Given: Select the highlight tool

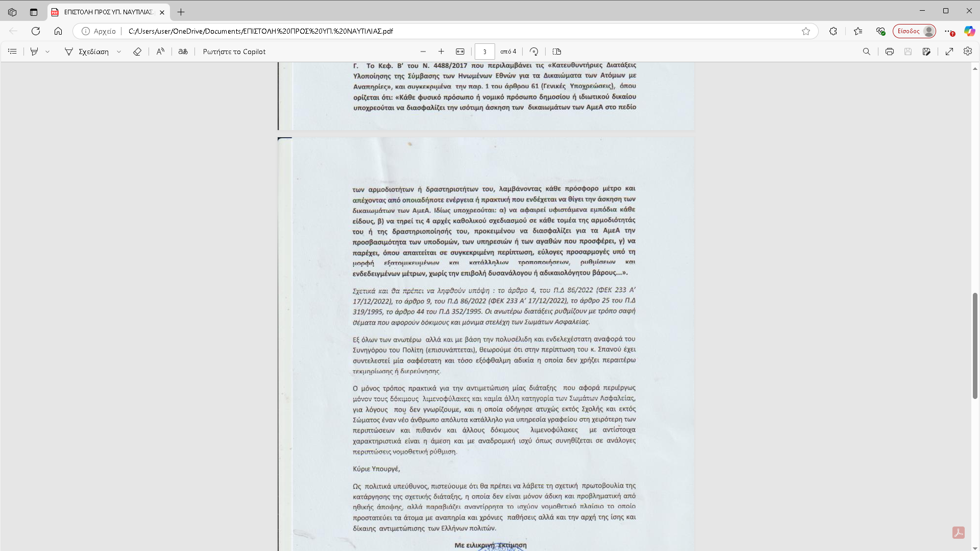Looking at the screenshot, I should [34, 52].
